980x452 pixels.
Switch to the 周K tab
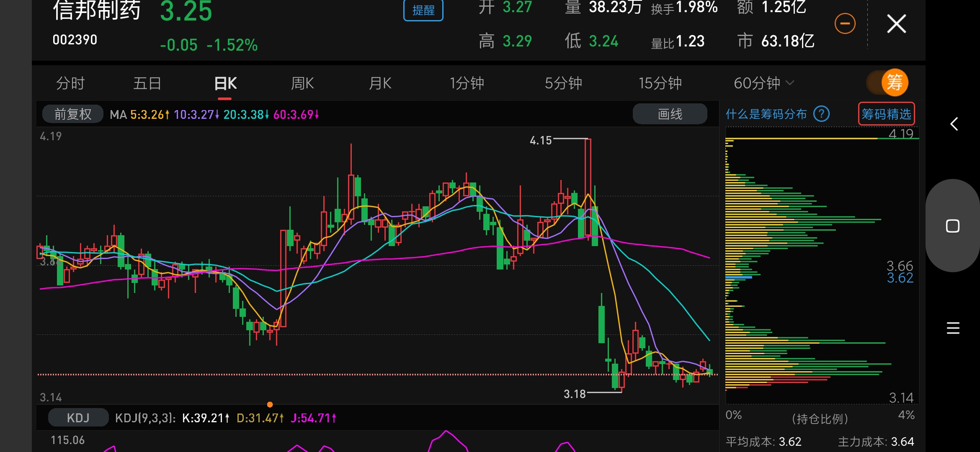tap(302, 83)
